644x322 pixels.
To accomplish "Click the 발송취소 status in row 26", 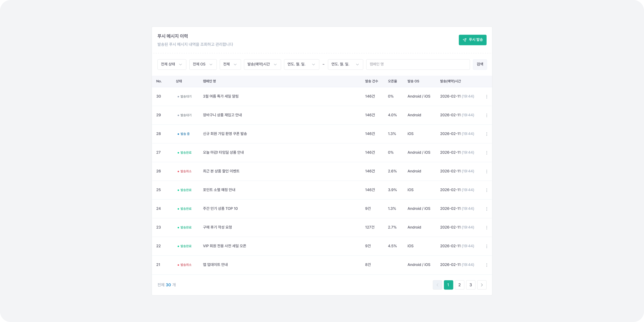I will point(185,171).
